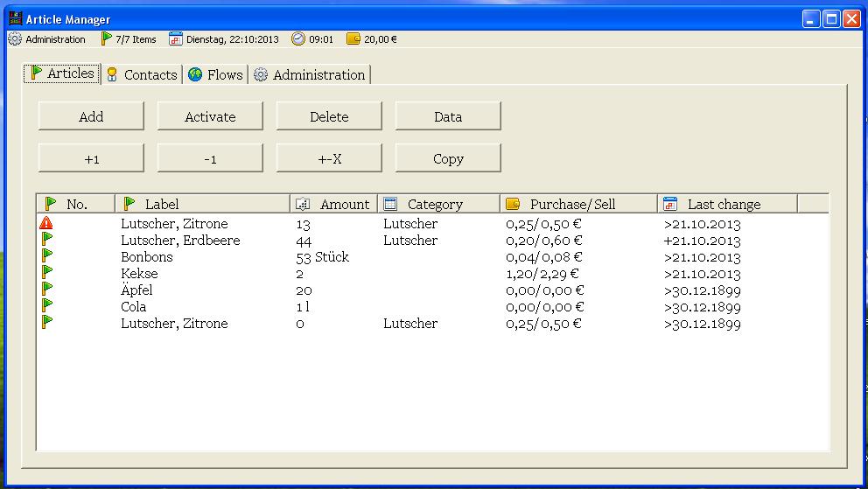The image size is (868, 489).
Task: Click the green flag icon of Lutscher, Erdbeere
Action: (47, 239)
